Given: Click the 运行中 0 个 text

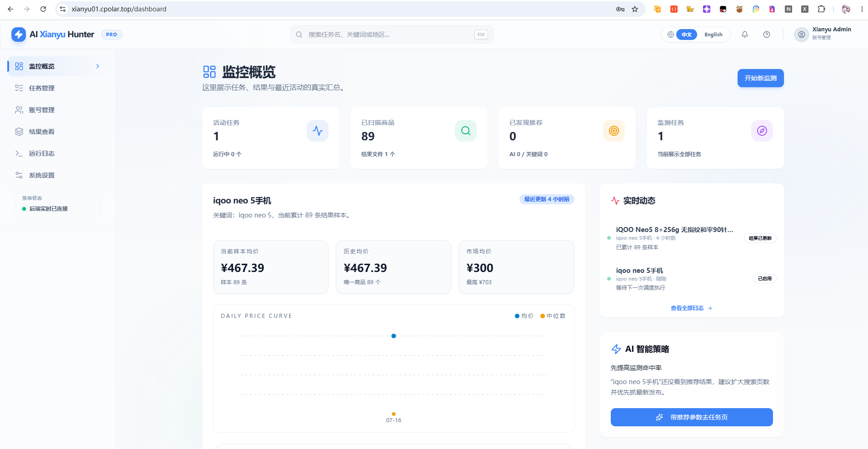Looking at the screenshot, I should click(227, 154).
